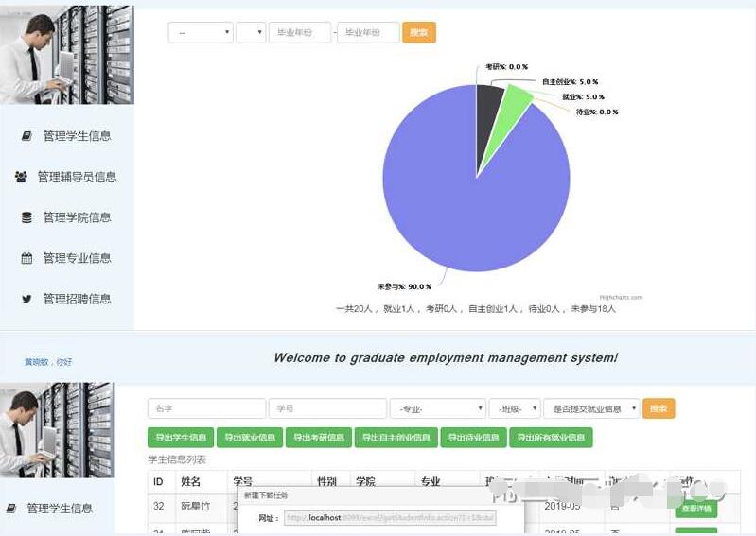
Task: Focus the 名字 search input field
Action: coord(207,408)
